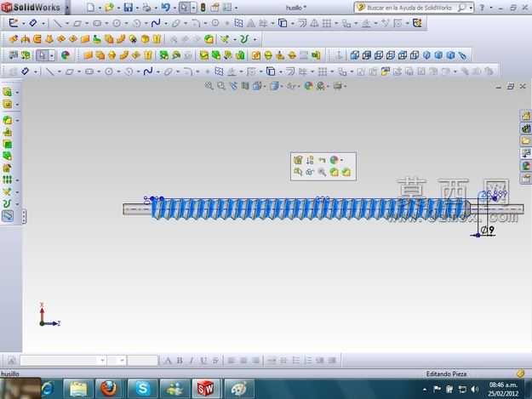Open the font name dropdown in the formatting toolbar
This screenshot has height=399, width=532.
pyautogui.click(x=102, y=361)
